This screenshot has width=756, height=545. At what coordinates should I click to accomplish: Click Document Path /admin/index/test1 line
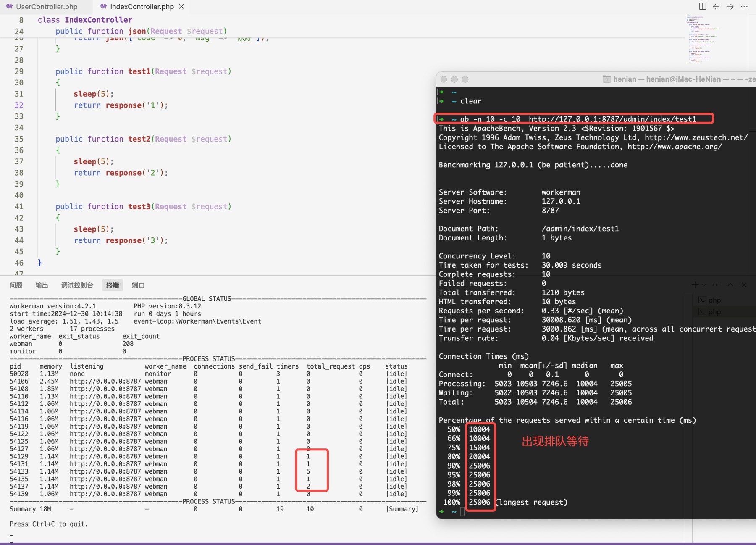pyautogui.click(x=529, y=229)
